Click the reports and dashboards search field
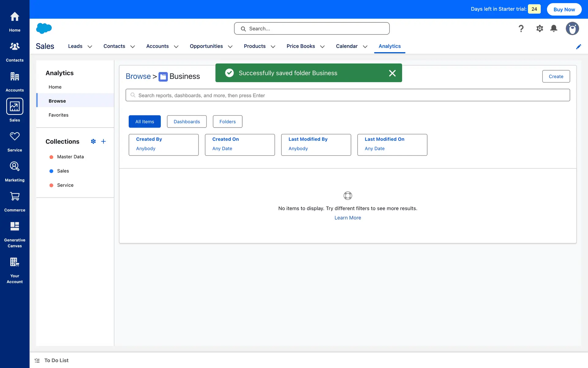588x368 pixels. click(x=348, y=95)
